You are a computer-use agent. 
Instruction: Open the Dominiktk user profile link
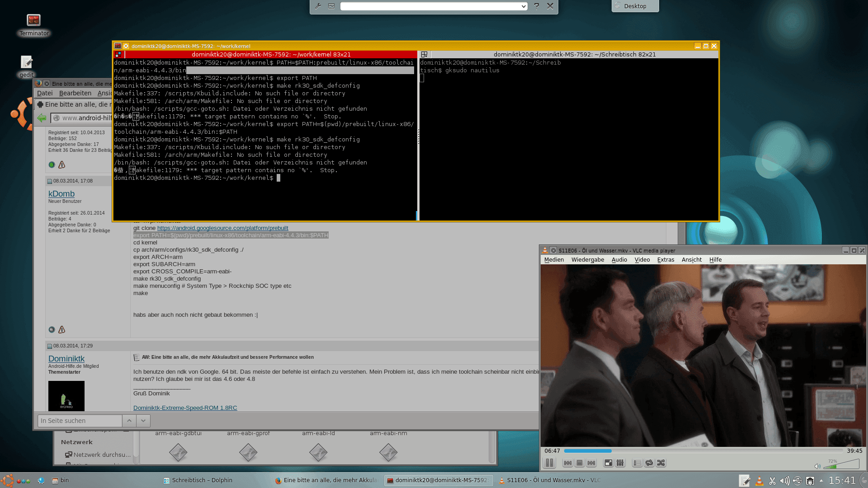(x=66, y=359)
